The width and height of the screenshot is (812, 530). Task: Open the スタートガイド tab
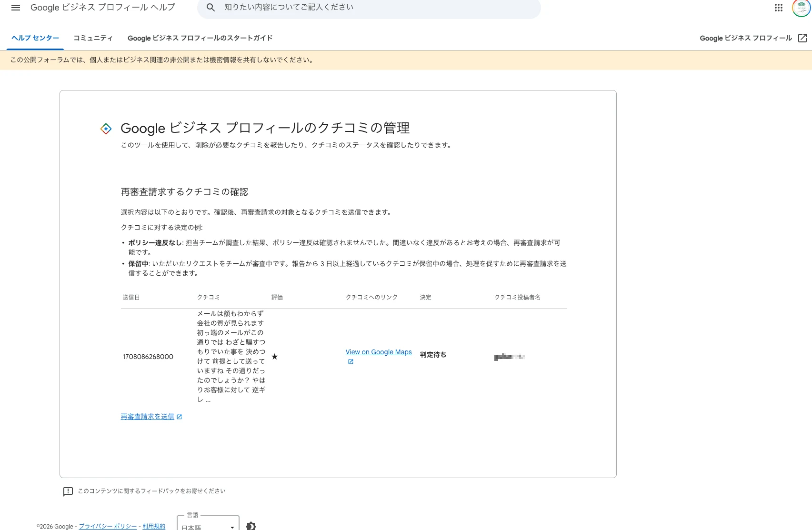click(200, 38)
